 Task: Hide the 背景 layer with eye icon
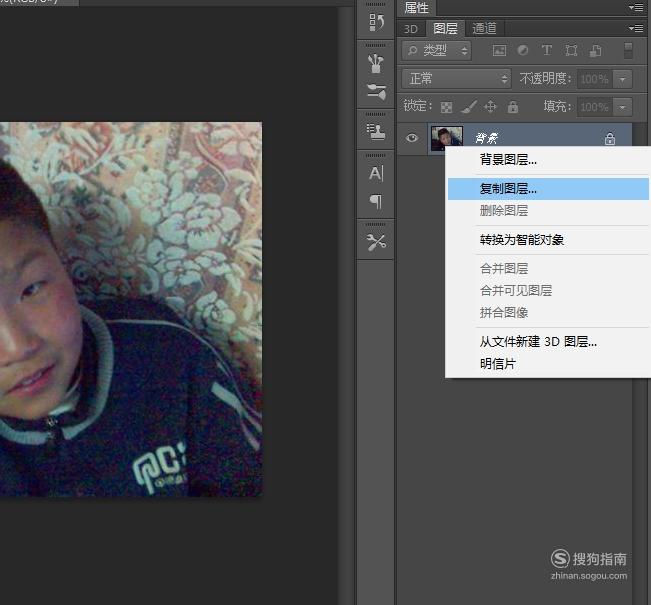pyautogui.click(x=411, y=137)
